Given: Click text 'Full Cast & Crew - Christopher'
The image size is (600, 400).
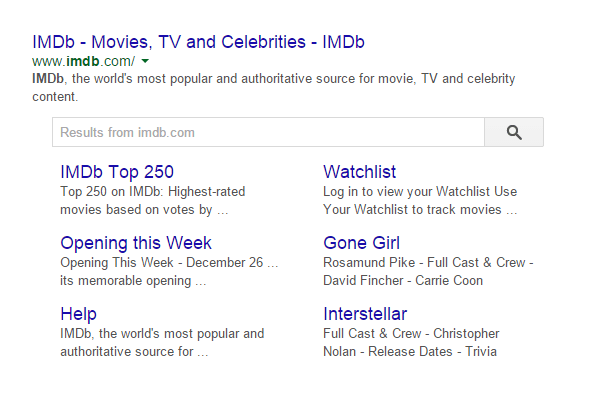Looking at the screenshot, I should coord(411,333).
